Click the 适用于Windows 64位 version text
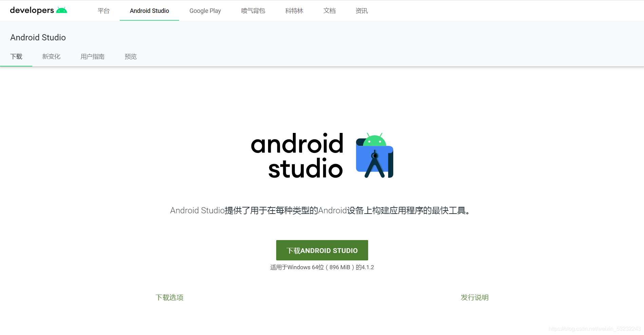The height and width of the screenshot is (335, 644). pos(322,267)
